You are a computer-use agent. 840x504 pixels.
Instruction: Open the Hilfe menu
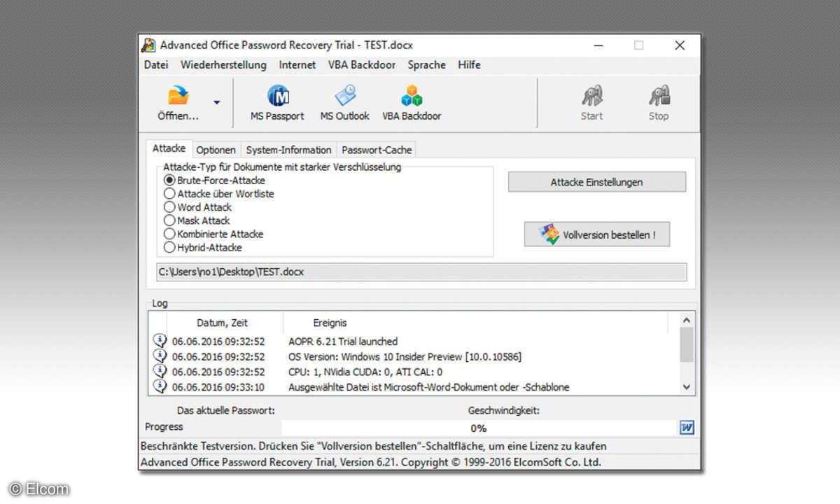click(470, 64)
